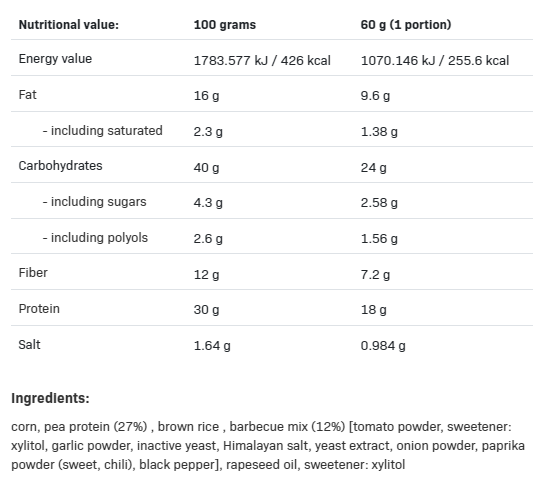The image size is (555, 477).
Task: Click the 1.38 g saturated portion value
Action: pyautogui.click(x=379, y=132)
